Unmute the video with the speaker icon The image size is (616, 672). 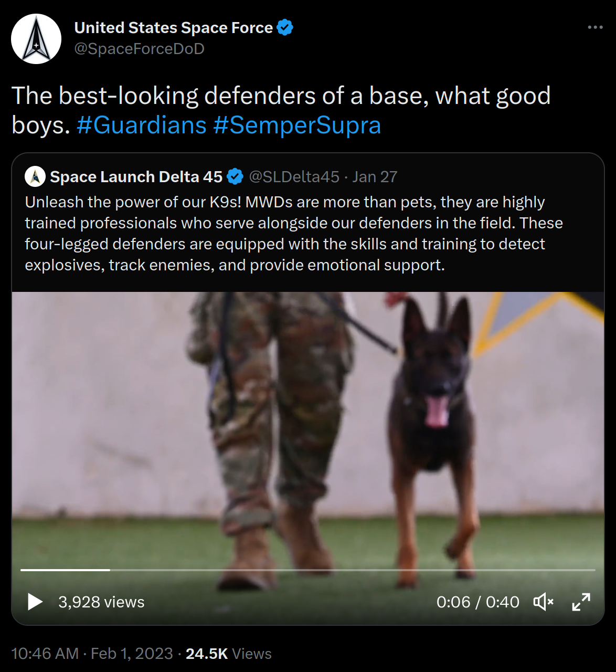(543, 602)
